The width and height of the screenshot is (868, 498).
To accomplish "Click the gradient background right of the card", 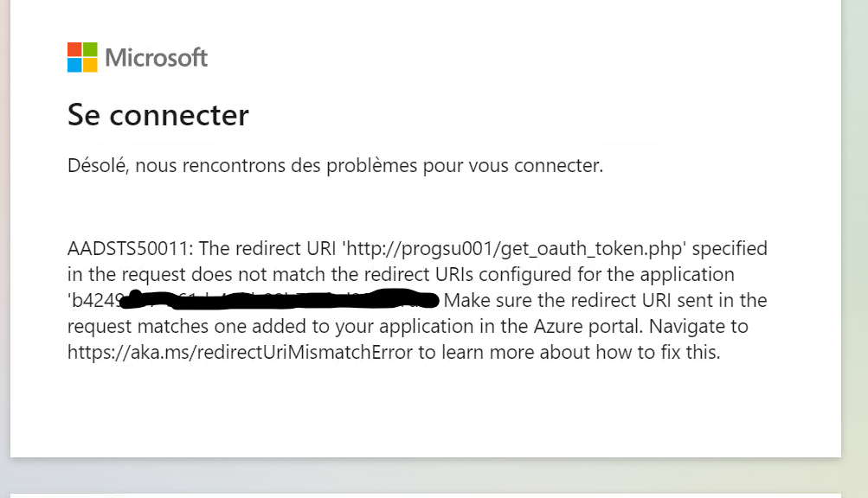I will (855, 249).
